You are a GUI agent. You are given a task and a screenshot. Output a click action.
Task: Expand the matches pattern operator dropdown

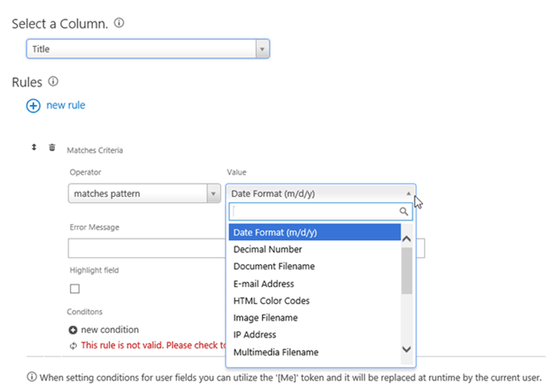click(144, 193)
